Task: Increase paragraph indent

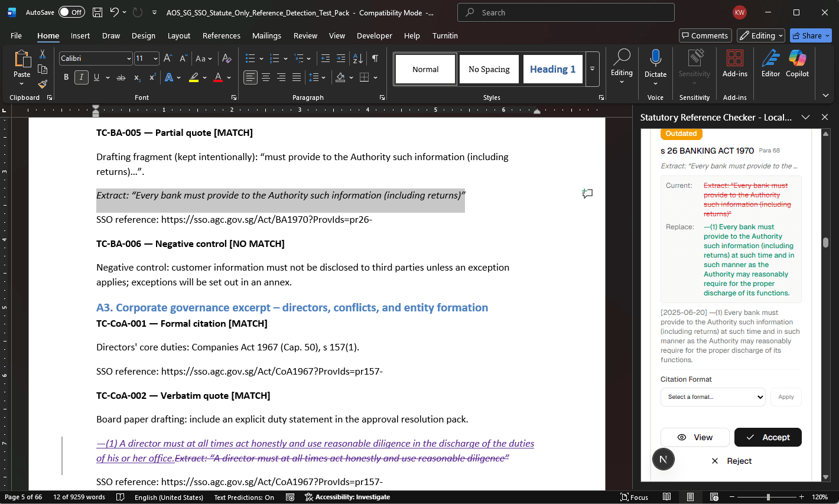Action: point(341,58)
